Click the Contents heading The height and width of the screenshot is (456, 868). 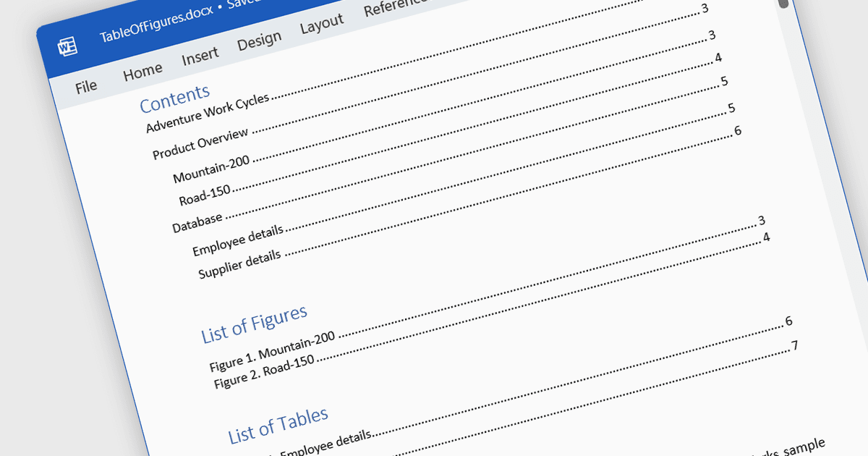coord(175,99)
